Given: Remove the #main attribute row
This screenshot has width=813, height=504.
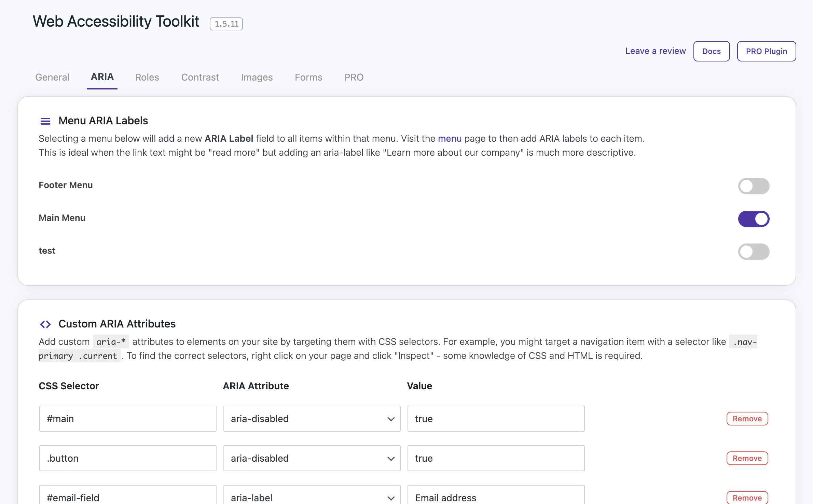Looking at the screenshot, I should (x=747, y=419).
